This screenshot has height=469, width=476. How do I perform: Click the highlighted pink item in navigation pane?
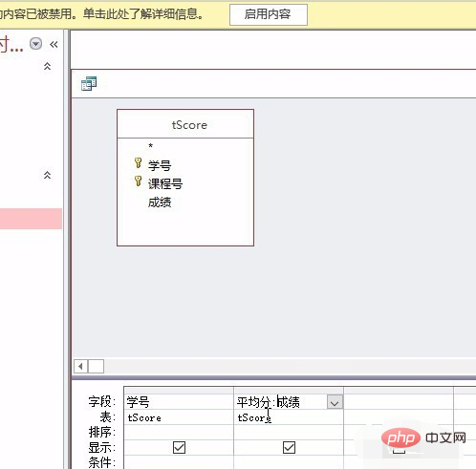(x=31, y=219)
